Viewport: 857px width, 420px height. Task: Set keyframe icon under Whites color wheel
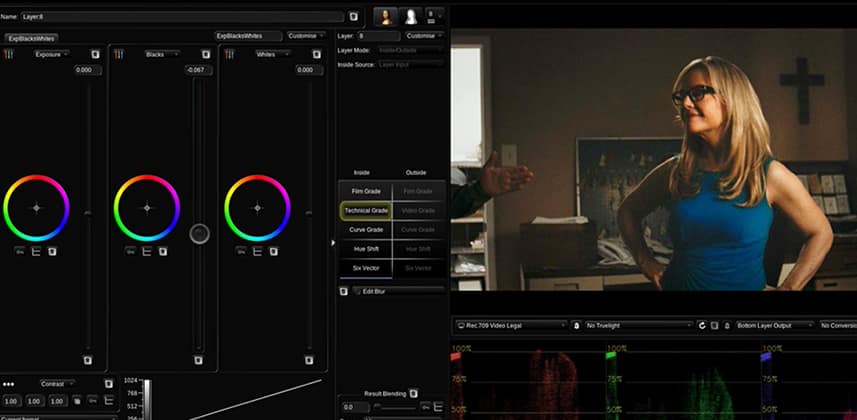point(241,252)
